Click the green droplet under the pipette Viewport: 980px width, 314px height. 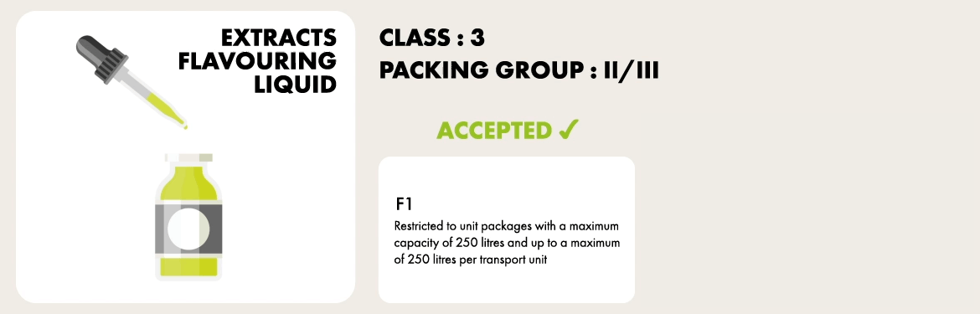185,126
